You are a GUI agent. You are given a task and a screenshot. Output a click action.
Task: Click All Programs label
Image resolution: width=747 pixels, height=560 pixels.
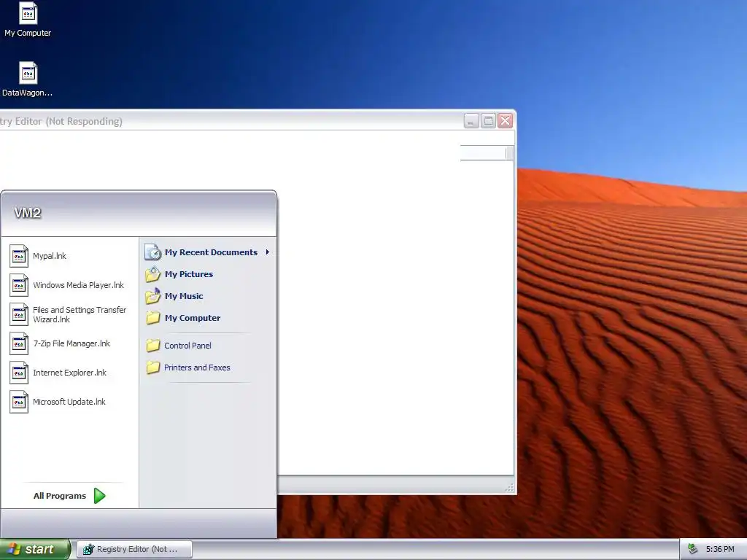click(60, 496)
